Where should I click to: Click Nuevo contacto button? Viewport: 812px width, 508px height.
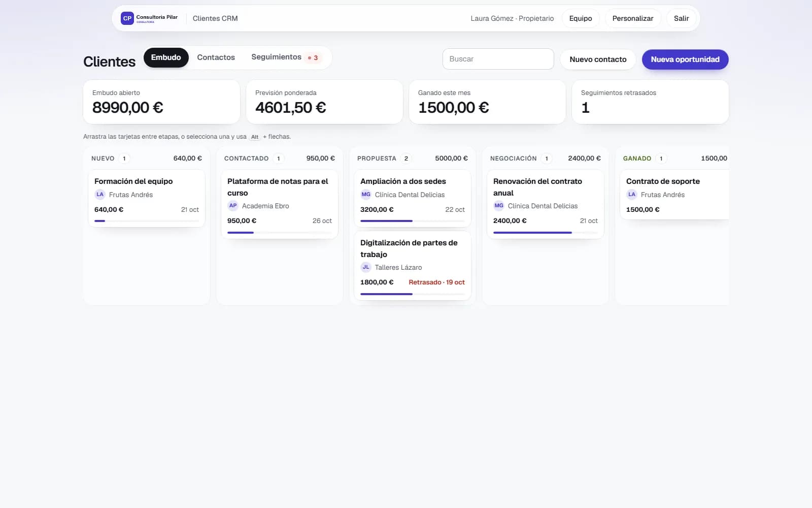[x=598, y=59]
